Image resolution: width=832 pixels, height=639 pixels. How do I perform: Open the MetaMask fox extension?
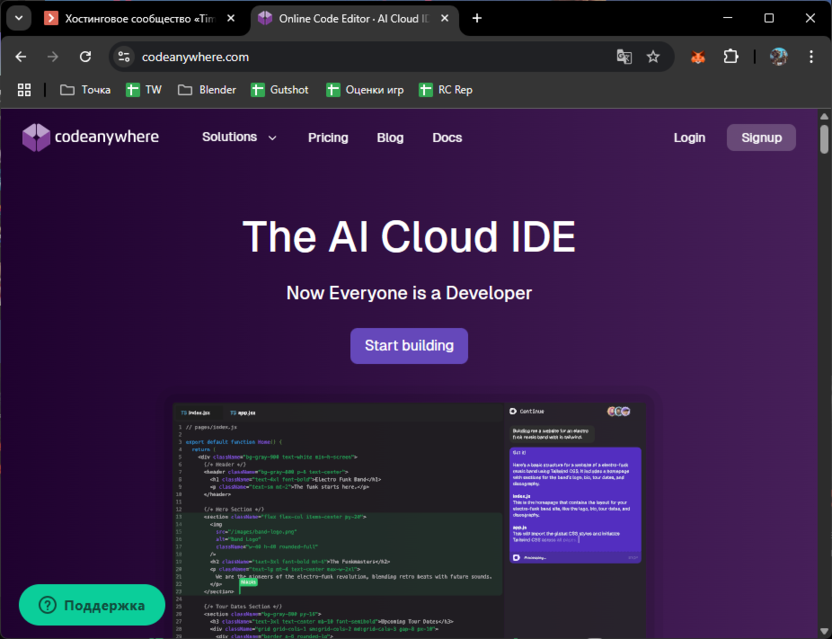tap(698, 57)
